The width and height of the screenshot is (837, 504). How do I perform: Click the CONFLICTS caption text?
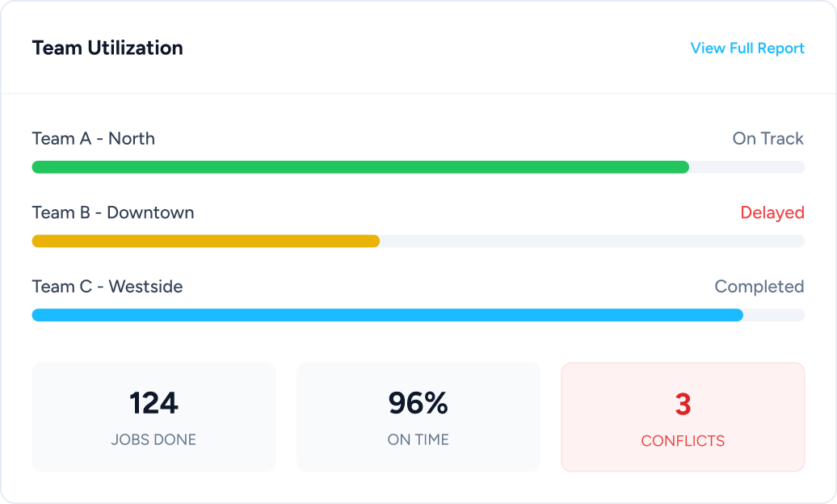click(683, 441)
